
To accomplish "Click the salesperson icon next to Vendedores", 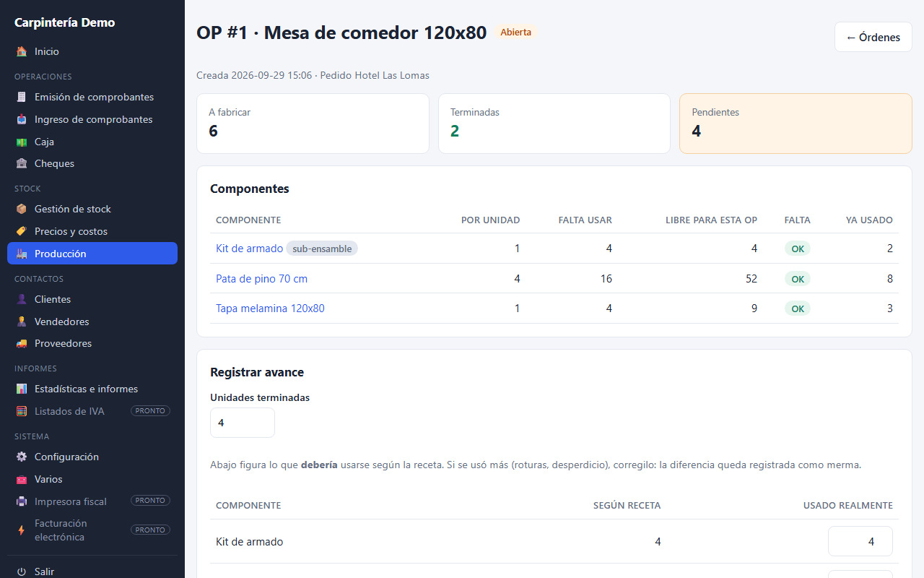I will coord(22,322).
